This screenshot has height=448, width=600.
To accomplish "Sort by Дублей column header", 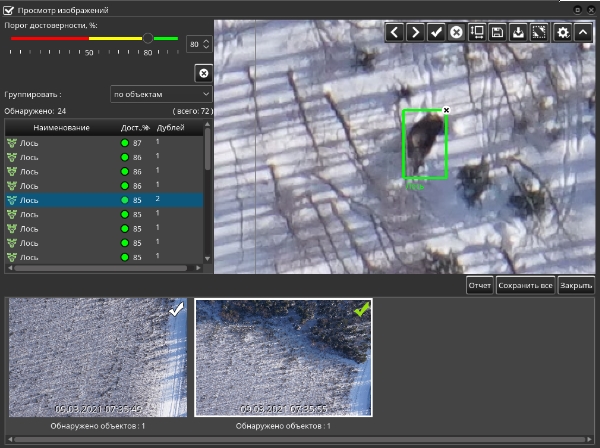I will point(171,127).
